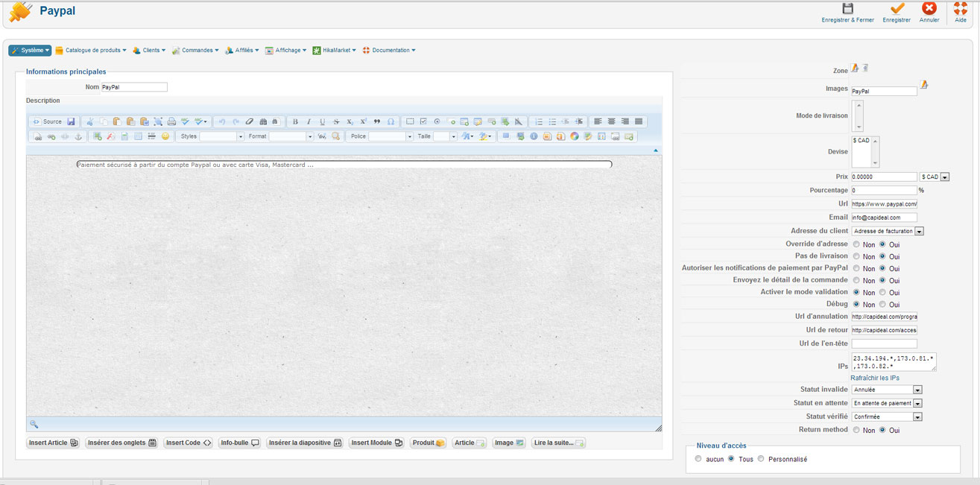This screenshot has height=485, width=980.
Task: Open the Aide lifebuoy help icon
Action: 961,8
